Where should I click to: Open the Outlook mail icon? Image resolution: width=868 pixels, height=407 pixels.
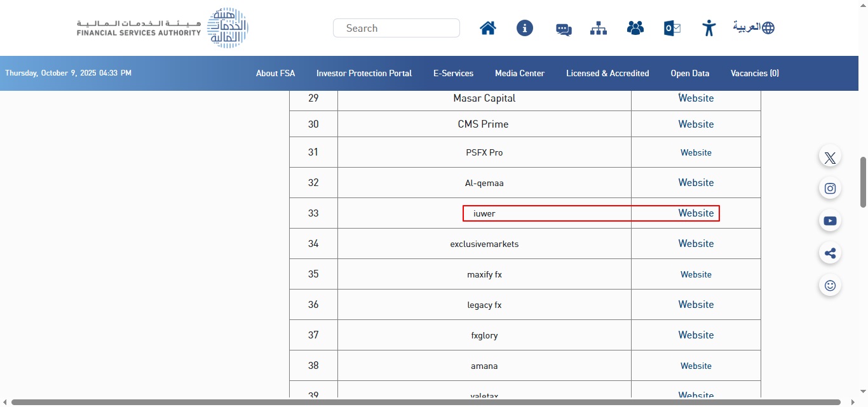click(672, 28)
